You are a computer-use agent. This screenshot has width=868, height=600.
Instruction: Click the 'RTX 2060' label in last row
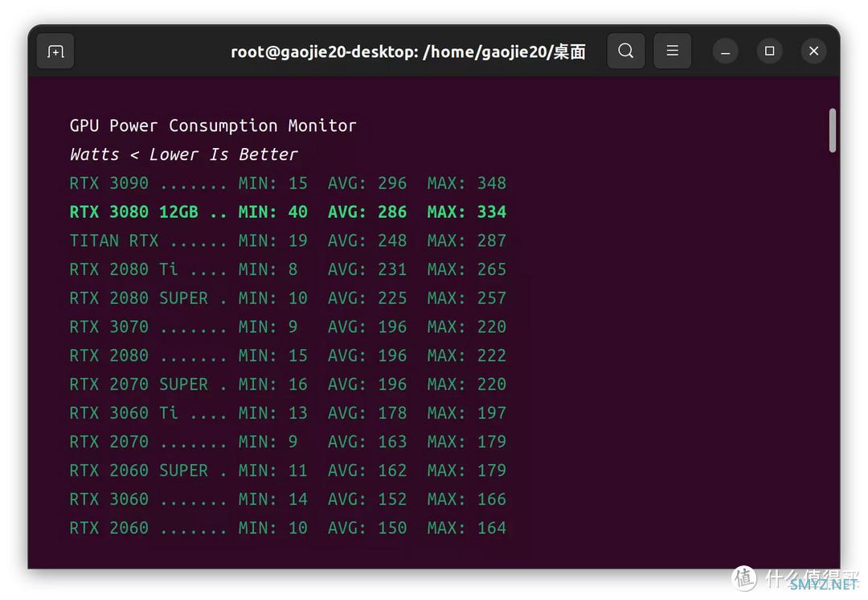coord(109,528)
